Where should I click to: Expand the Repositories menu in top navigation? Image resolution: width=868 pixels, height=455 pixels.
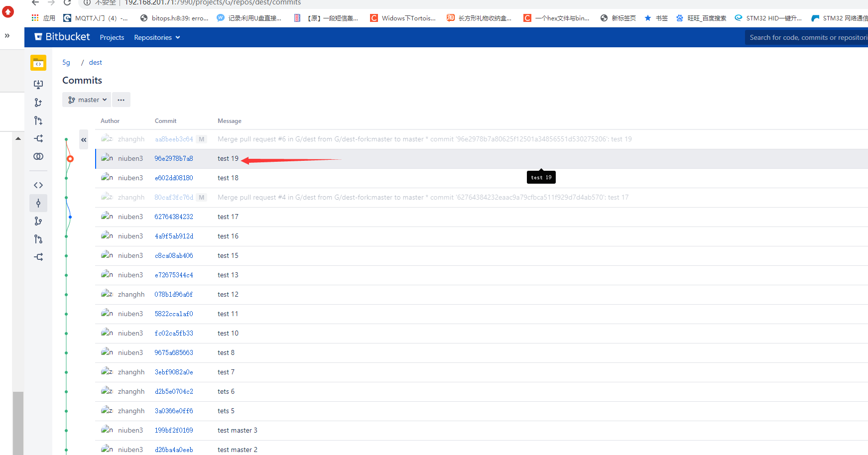[156, 37]
